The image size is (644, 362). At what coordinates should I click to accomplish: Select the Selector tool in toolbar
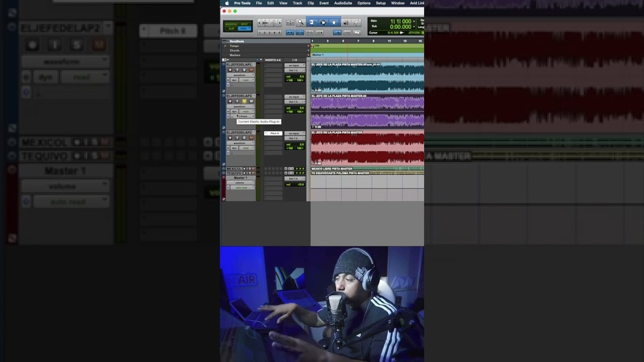pos(324,22)
